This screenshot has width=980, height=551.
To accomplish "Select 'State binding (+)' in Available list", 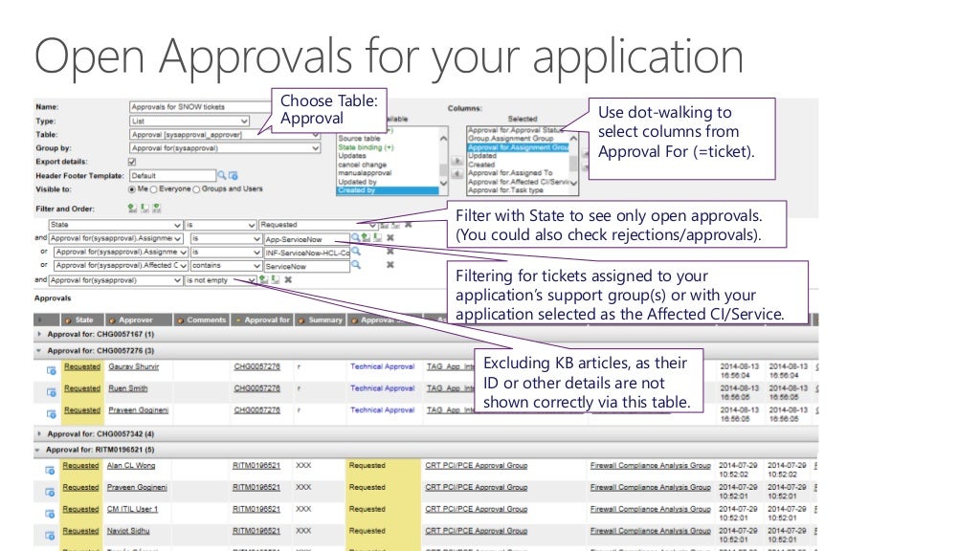I will tap(367, 147).
